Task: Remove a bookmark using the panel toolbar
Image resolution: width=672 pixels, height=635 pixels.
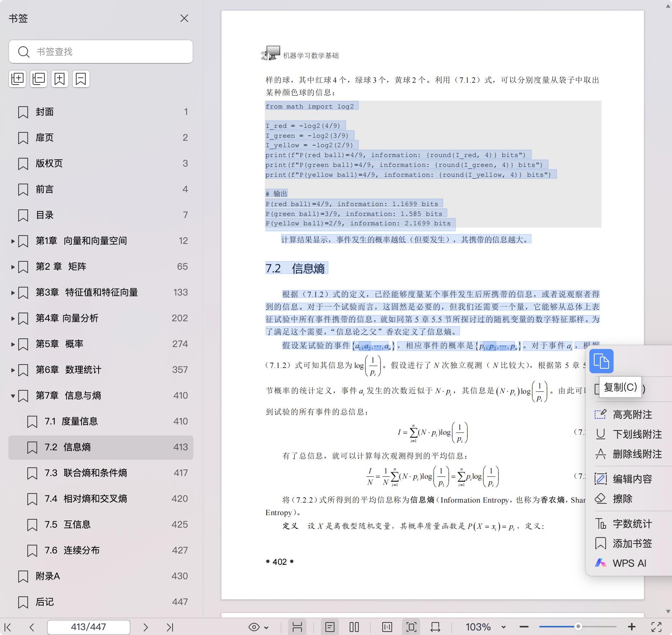Action: [81, 79]
